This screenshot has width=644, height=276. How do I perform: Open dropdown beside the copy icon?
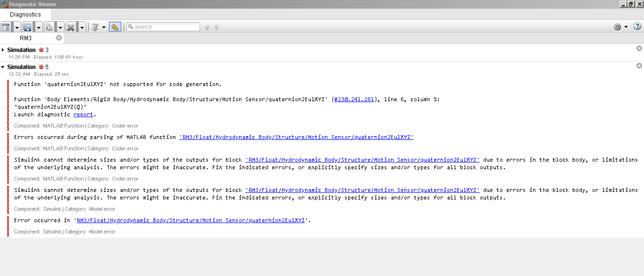point(60,27)
